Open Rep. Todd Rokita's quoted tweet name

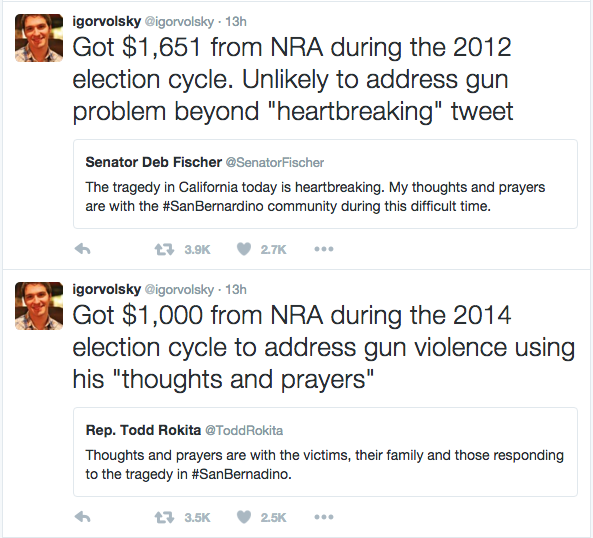143,430
